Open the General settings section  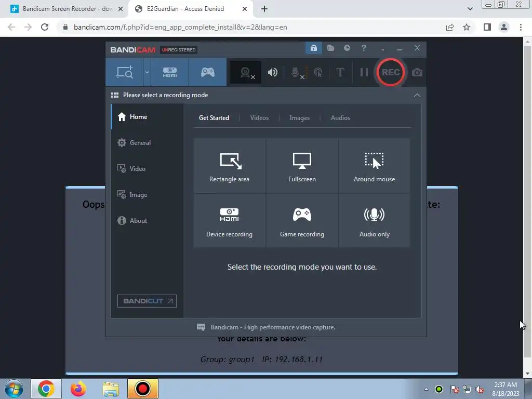click(147, 143)
